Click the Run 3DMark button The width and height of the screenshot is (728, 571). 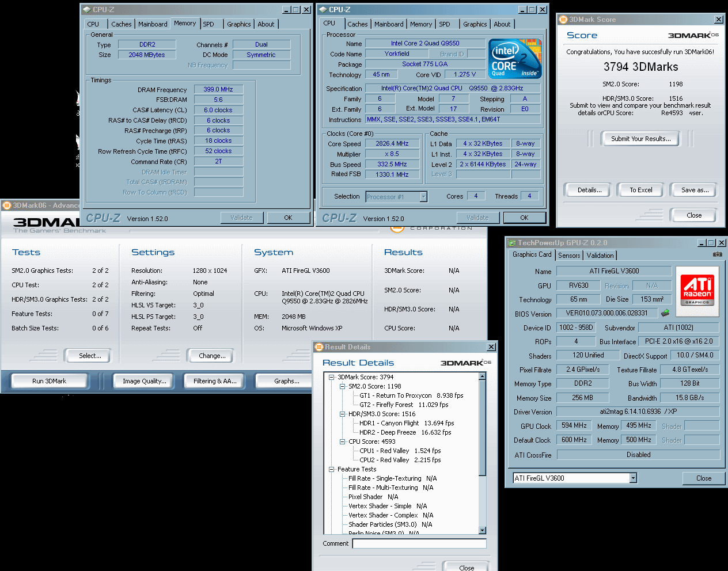coord(50,381)
